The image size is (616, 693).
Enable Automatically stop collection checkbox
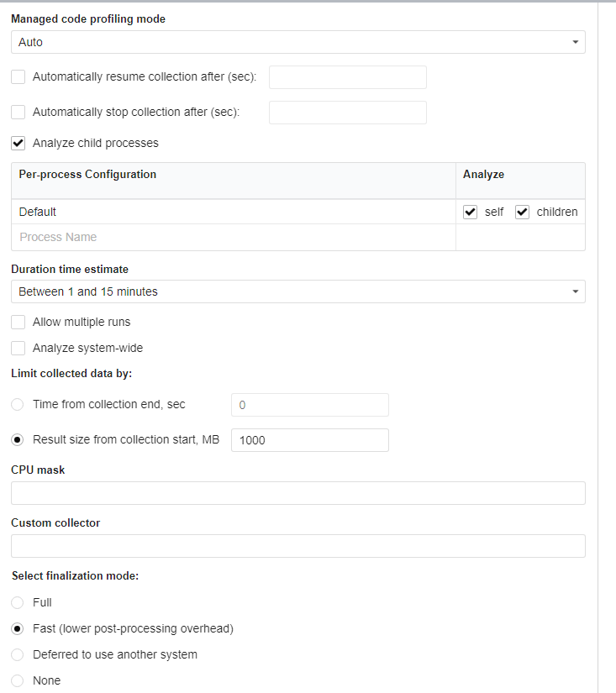(18, 113)
